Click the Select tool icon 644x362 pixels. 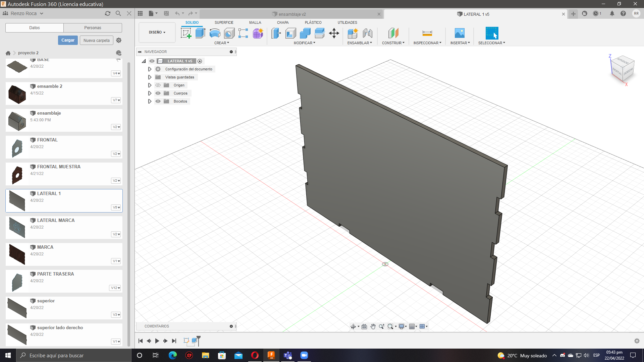pos(492,33)
